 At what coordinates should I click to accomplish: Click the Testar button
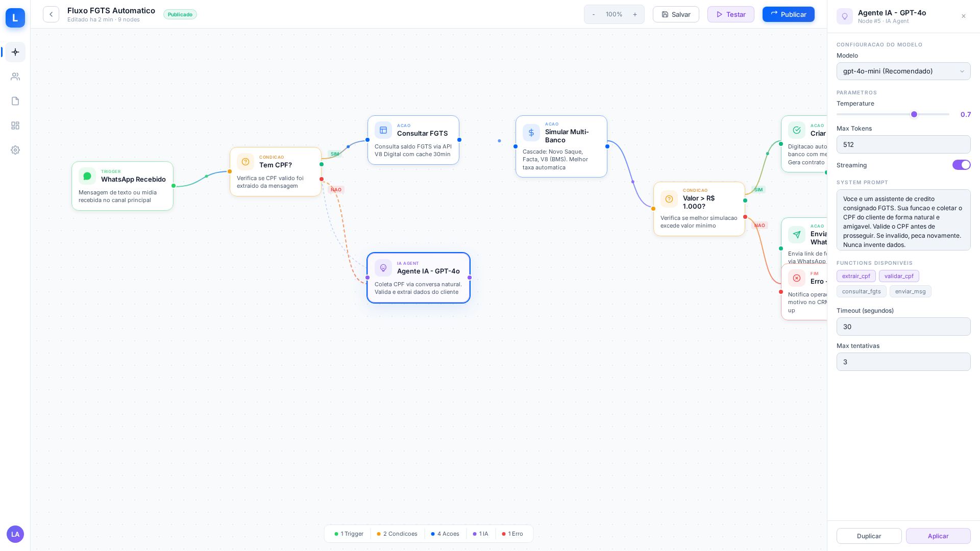(731, 14)
